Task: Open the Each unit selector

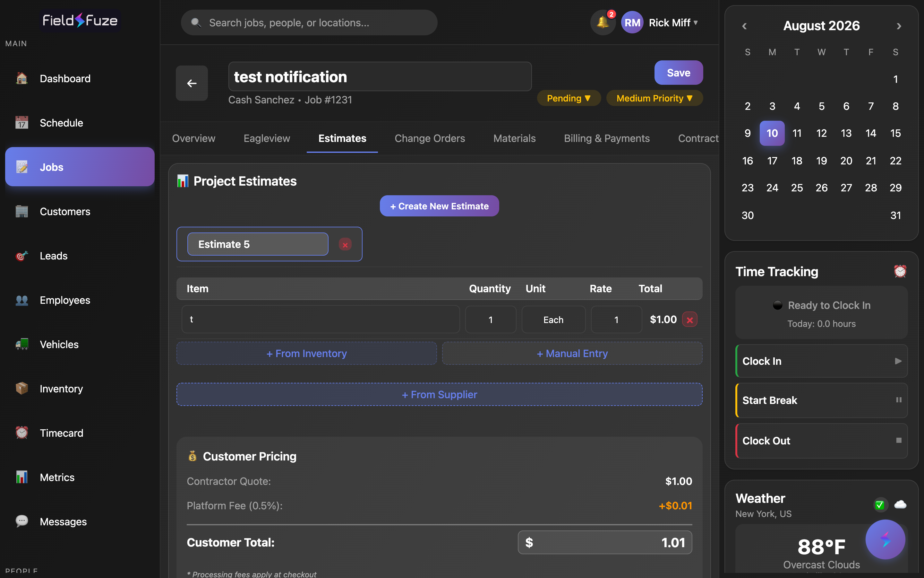Action: (553, 320)
